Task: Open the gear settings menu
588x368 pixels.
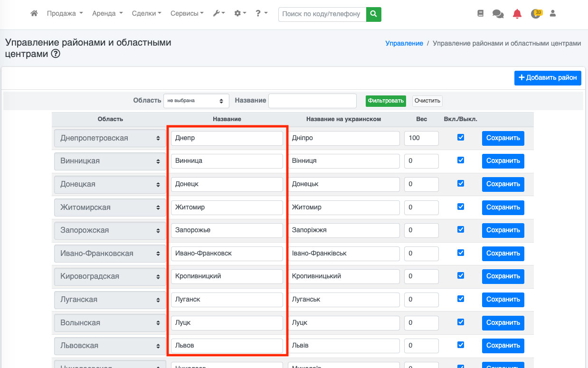Action: click(x=240, y=14)
